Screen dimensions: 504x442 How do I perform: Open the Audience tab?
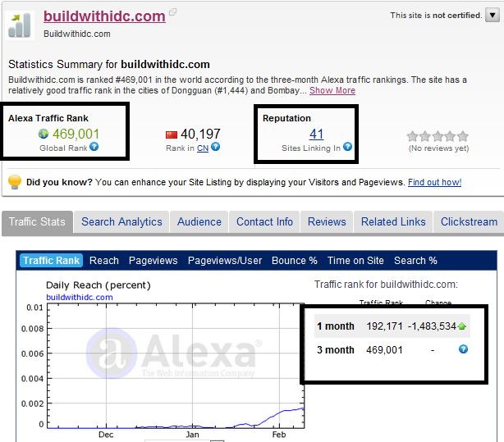(x=199, y=221)
